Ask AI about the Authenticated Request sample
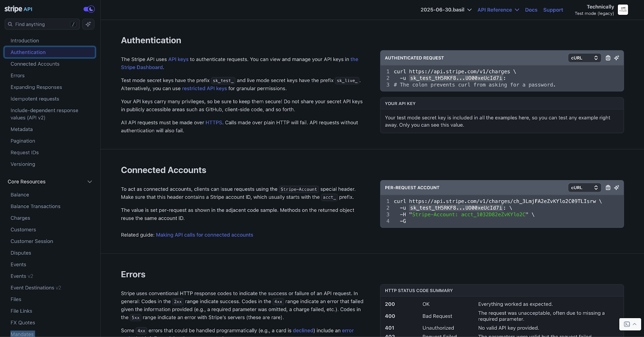This screenshot has width=644, height=337. click(617, 58)
